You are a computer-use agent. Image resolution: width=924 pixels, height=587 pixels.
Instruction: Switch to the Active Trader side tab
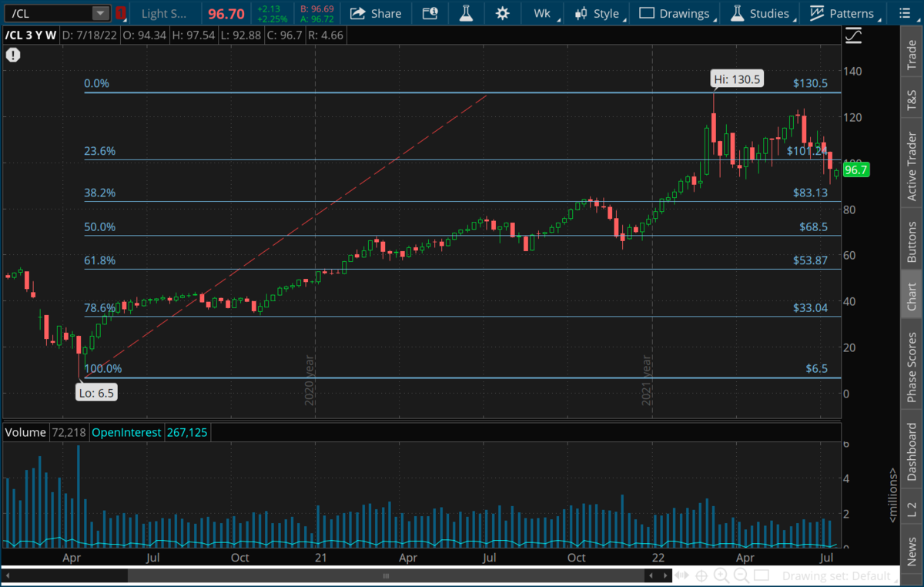(x=912, y=167)
